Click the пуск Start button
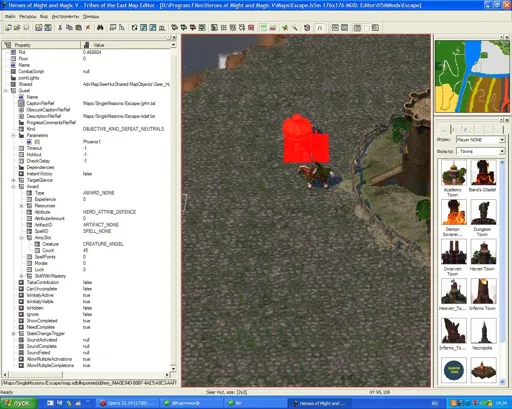 (x=19, y=403)
